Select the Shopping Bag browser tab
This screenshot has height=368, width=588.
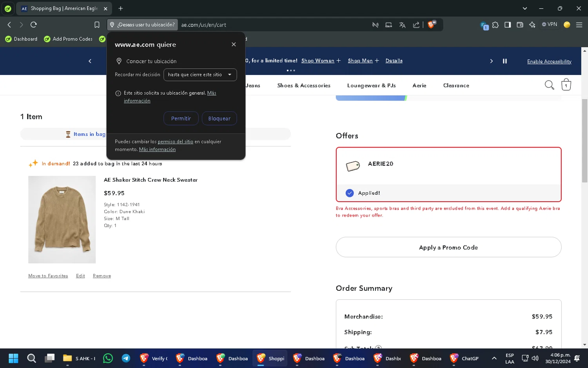pyautogui.click(x=65, y=9)
